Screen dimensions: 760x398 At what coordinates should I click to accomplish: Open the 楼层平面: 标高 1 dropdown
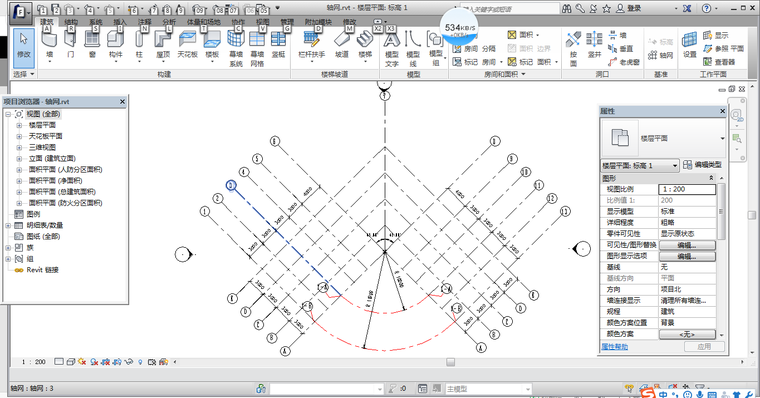pos(675,166)
